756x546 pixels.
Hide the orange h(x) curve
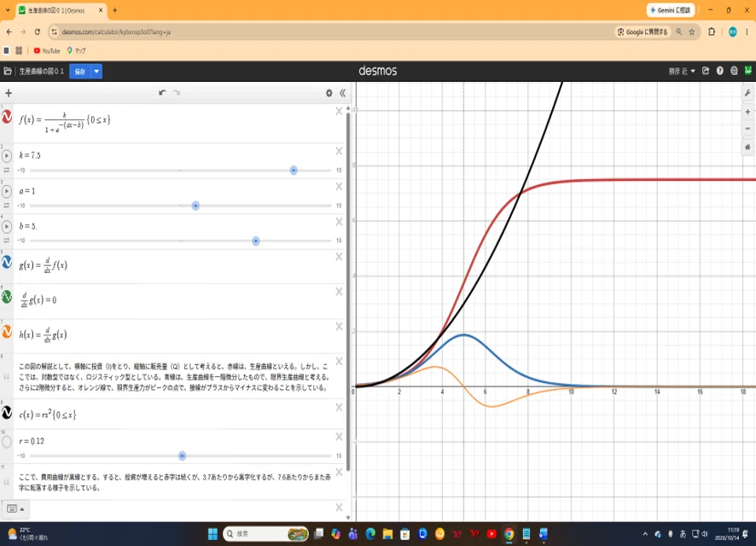point(7,332)
